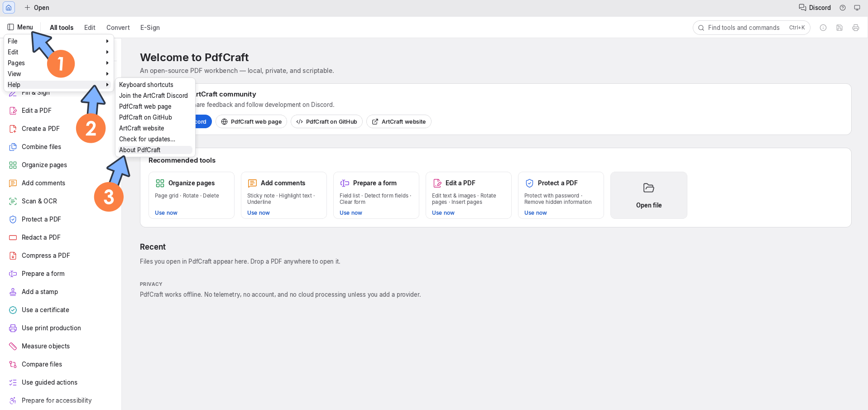The image size is (868, 410).
Task: Switch to the E-Sign tab
Action: (150, 28)
